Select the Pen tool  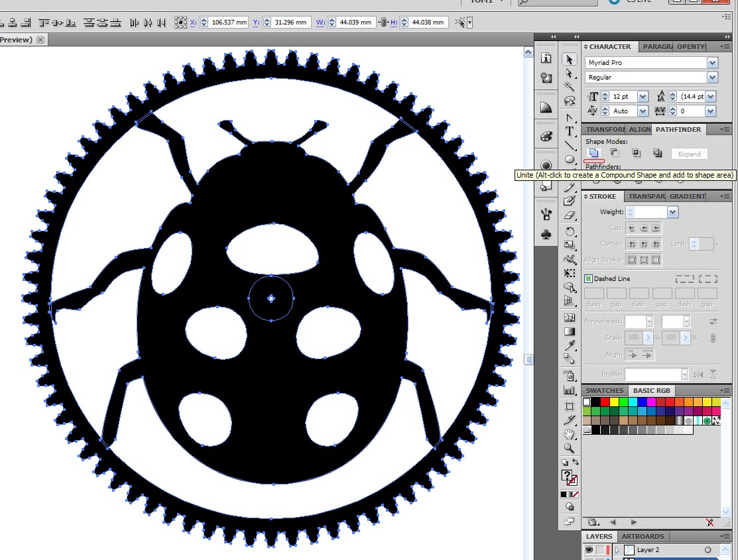click(x=570, y=118)
